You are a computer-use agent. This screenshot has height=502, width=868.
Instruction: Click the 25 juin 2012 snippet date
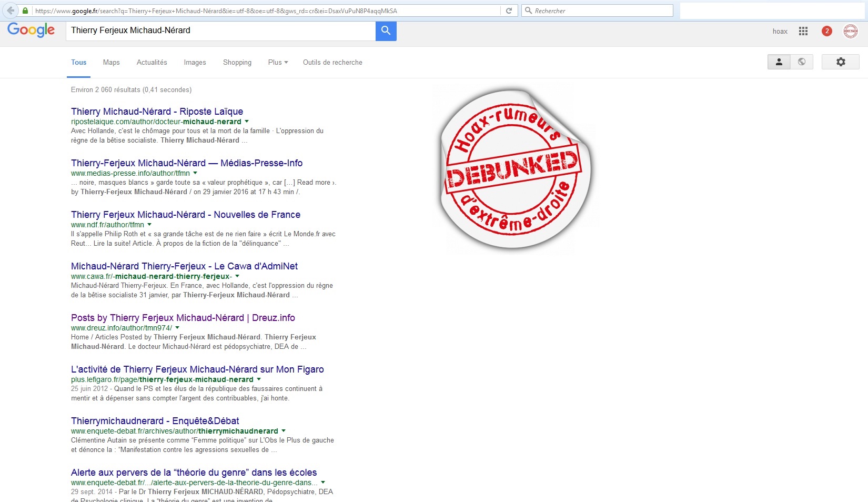pyautogui.click(x=89, y=389)
